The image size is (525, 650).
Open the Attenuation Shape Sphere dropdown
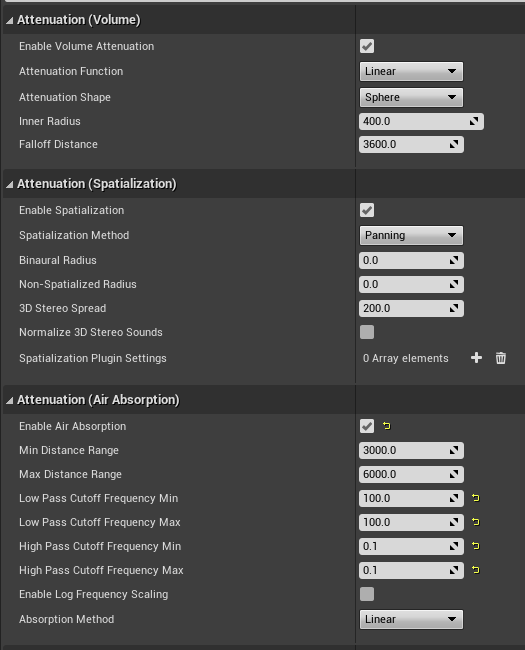coord(411,97)
